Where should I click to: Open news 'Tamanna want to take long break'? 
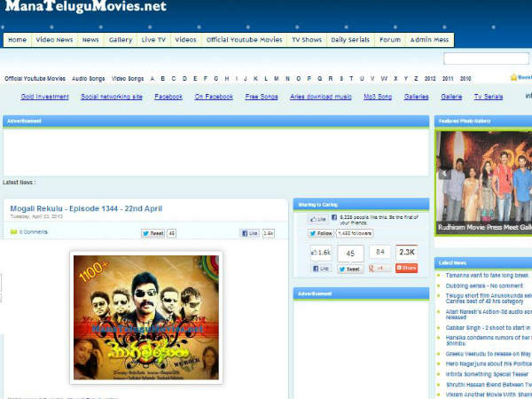(487, 275)
